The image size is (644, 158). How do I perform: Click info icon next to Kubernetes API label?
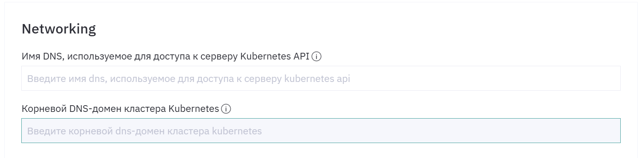point(316,57)
